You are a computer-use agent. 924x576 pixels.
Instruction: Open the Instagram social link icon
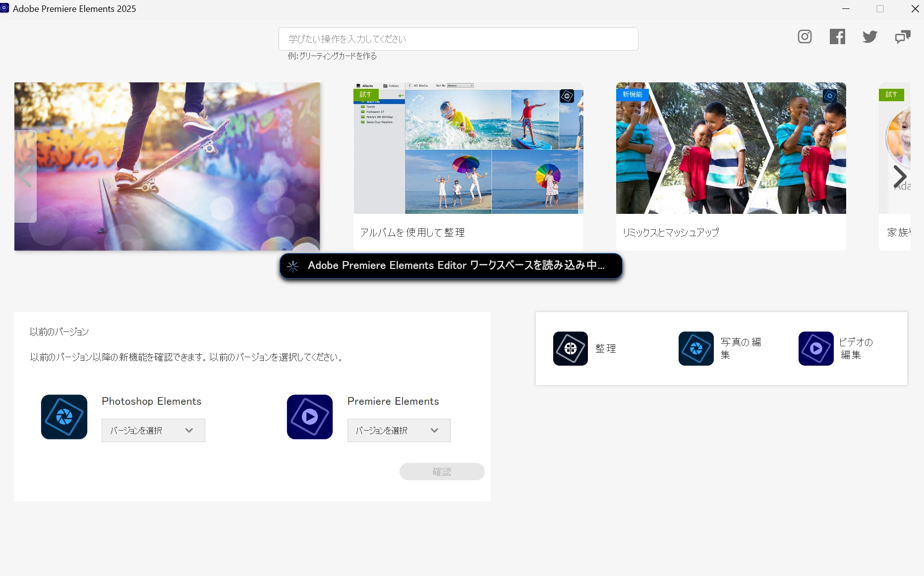point(805,37)
